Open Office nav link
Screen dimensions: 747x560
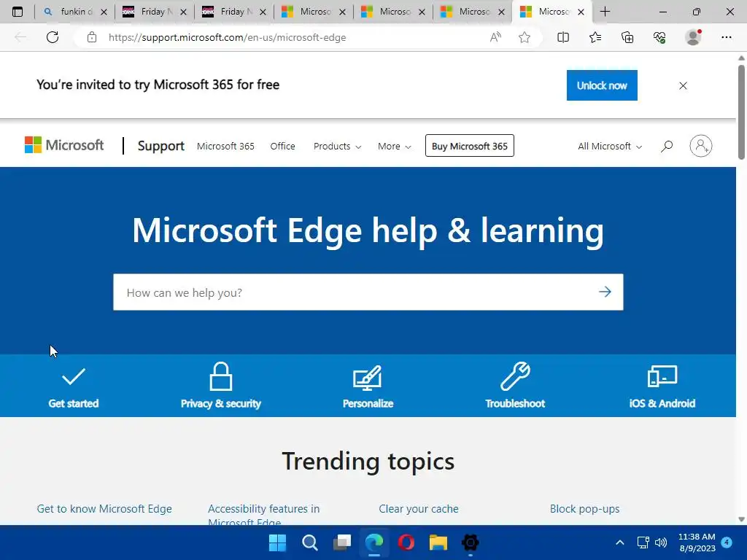(282, 146)
